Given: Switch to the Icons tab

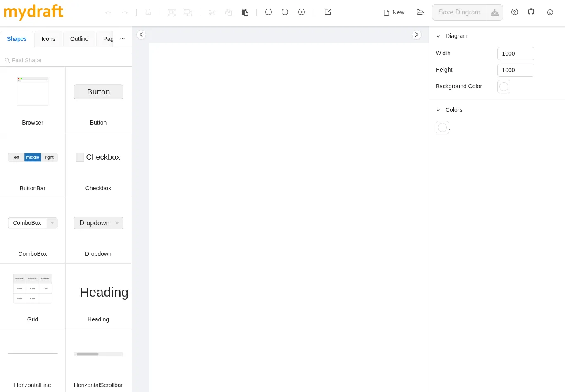Looking at the screenshot, I should 48,39.
